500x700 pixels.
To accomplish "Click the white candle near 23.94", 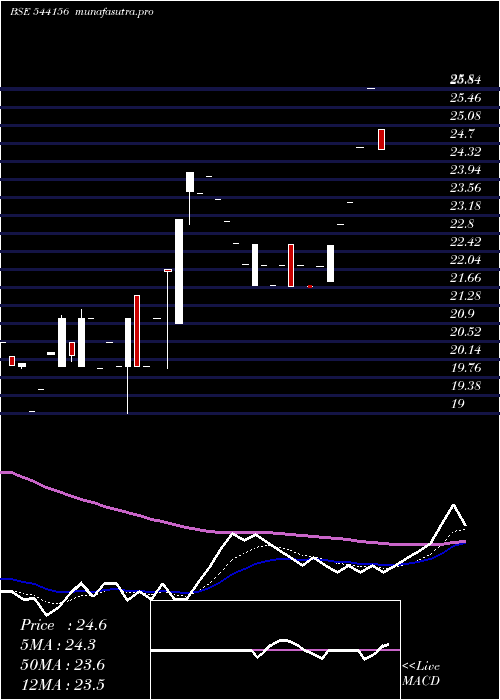I will (x=190, y=182).
